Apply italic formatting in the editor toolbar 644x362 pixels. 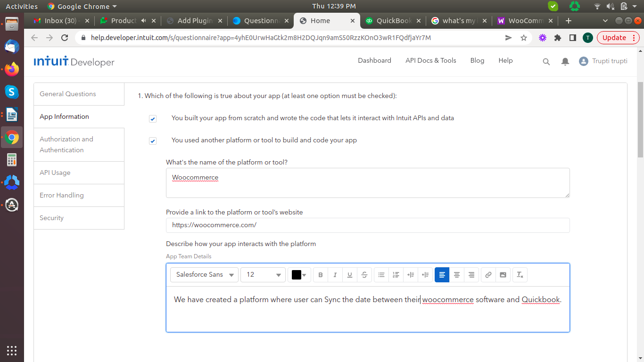(x=335, y=275)
